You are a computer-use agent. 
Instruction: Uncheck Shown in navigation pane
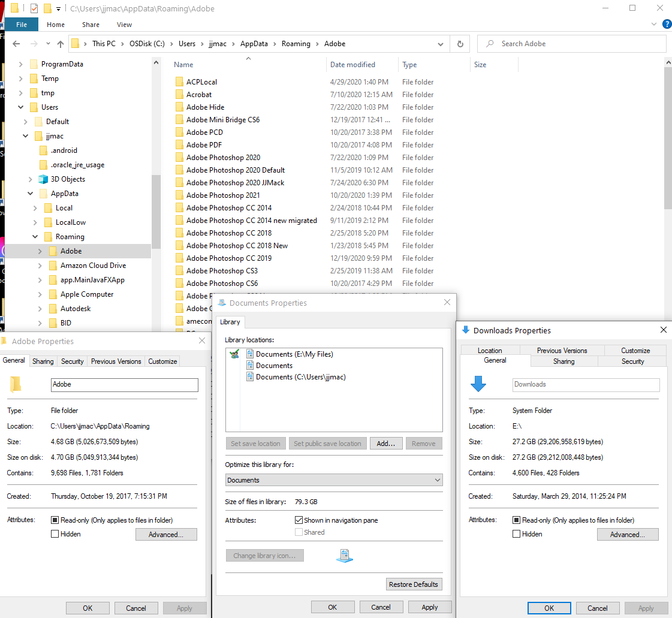pyautogui.click(x=298, y=520)
